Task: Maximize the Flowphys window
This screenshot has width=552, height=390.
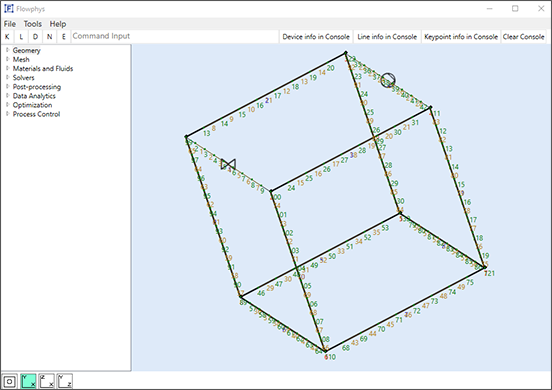Action: tap(515, 8)
